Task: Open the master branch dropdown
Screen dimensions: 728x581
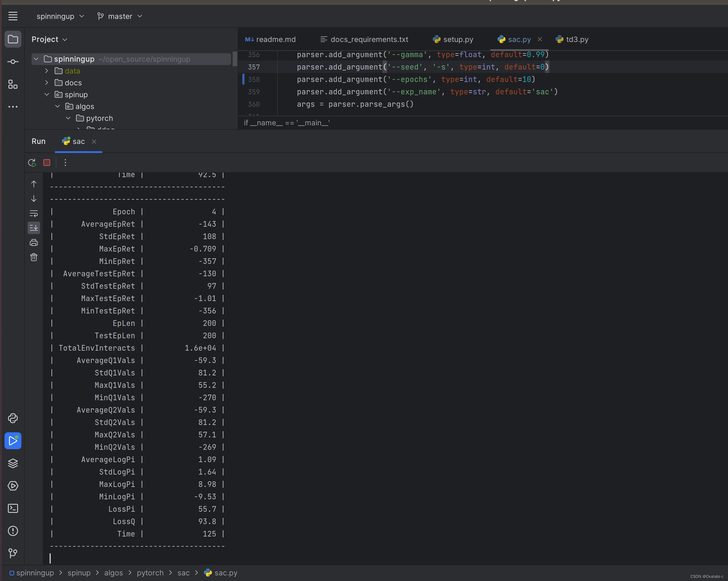Action: pos(120,16)
